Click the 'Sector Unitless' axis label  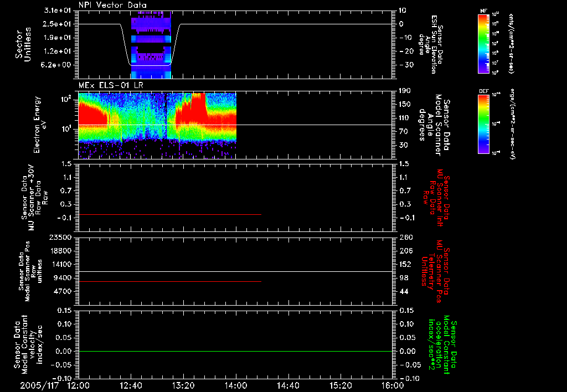[23, 44]
